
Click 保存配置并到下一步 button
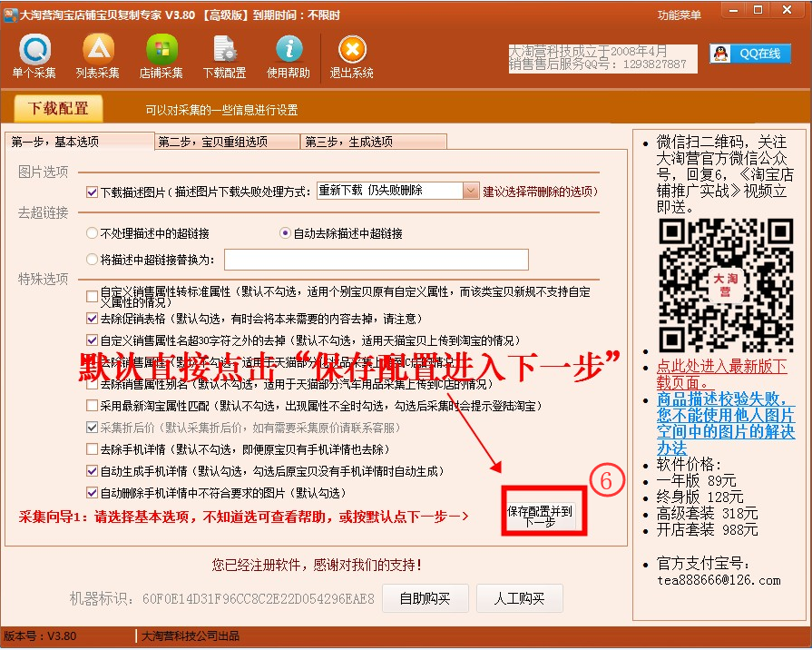pos(539,517)
